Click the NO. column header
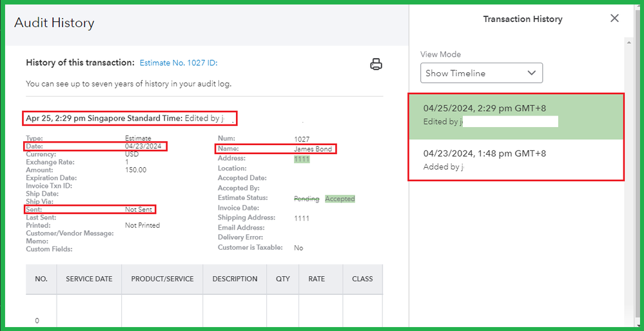Viewport: 644px width, 331px height. click(41, 279)
